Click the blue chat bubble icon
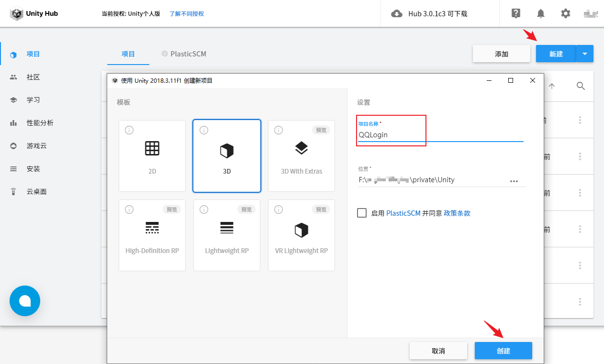This screenshot has width=604, height=364. coord(25,301)
